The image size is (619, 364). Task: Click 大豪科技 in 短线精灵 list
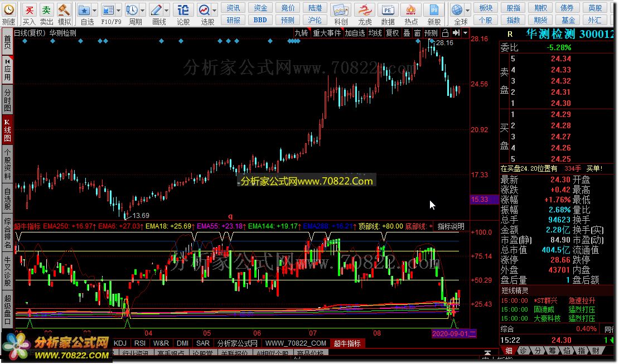coord(547,318)
